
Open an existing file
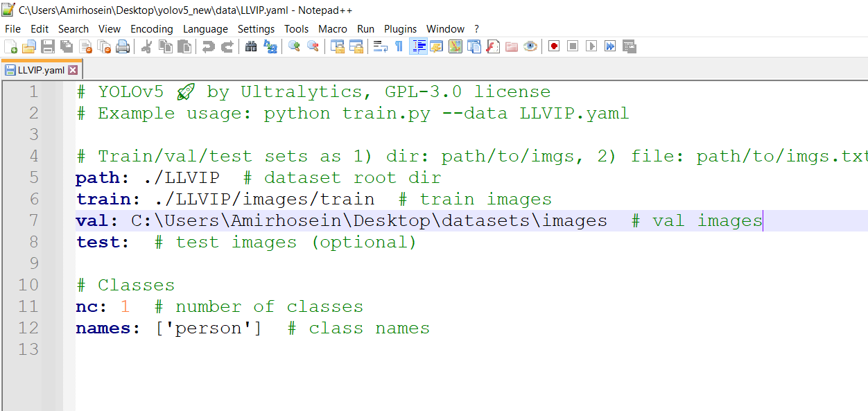(28, 46)
